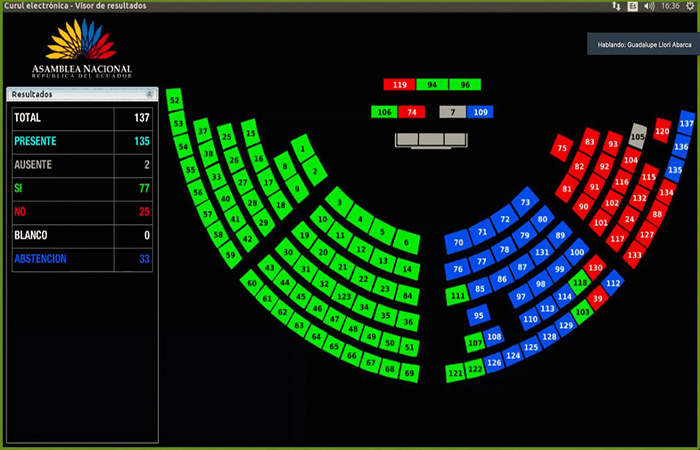Select the ABSTENCION 33 row

[82, 259]
